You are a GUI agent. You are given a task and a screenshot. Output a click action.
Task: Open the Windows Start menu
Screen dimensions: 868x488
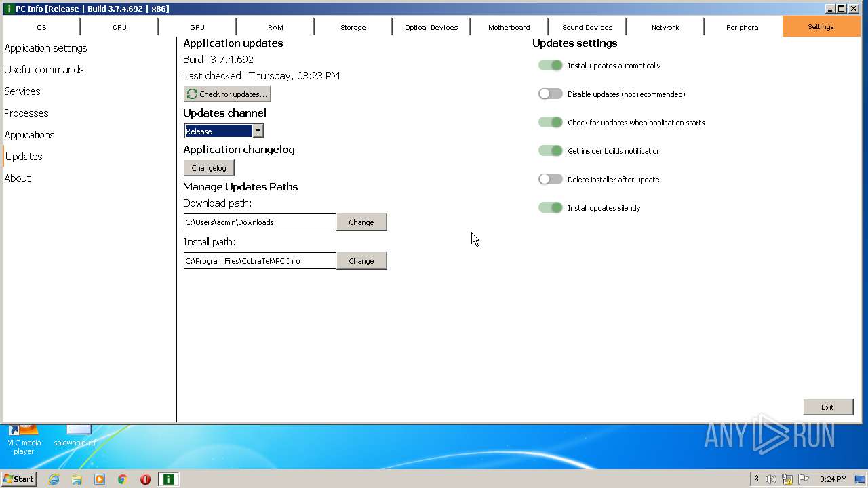18,479
